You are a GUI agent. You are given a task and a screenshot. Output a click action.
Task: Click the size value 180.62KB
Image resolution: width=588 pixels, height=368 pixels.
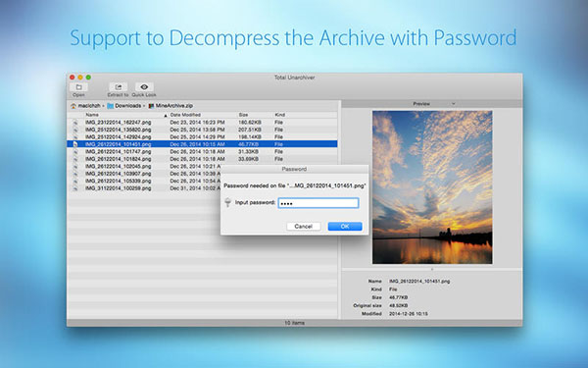(250, 123)
